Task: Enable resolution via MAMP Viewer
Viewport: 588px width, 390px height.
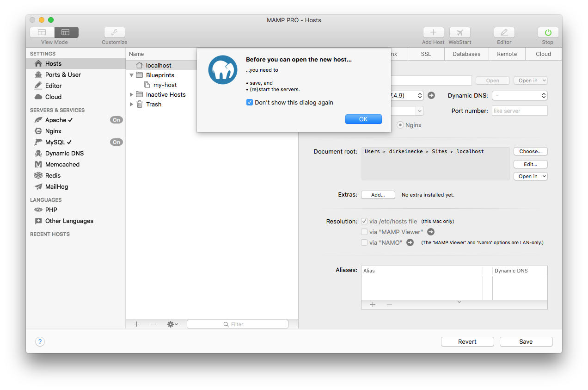Action: coord(364,231)
